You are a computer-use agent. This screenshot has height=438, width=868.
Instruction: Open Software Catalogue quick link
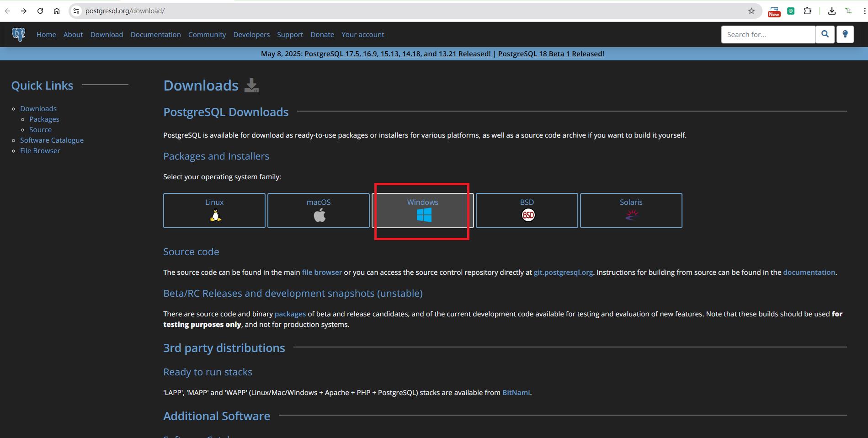click(x=52, y=140)
